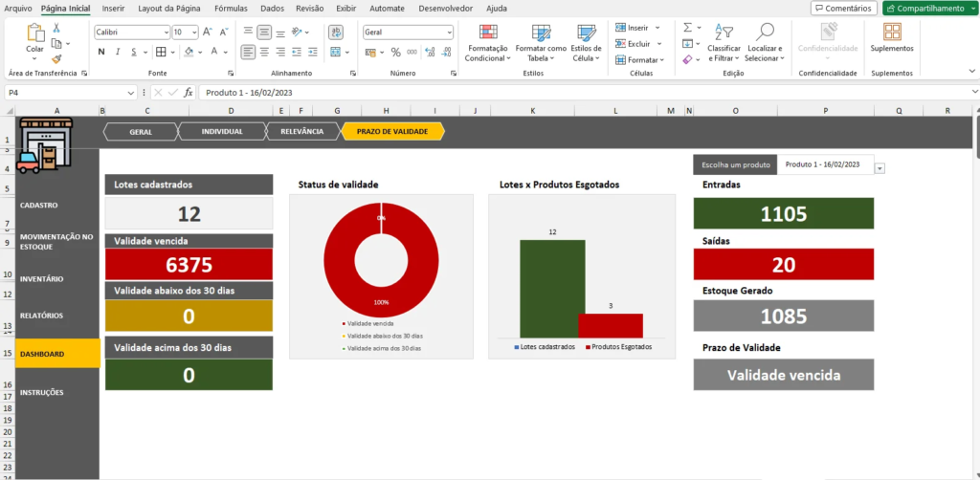Click the Format Painter brush icon
Viewport: 980px width, 480px height.
(x=56, y=58)
